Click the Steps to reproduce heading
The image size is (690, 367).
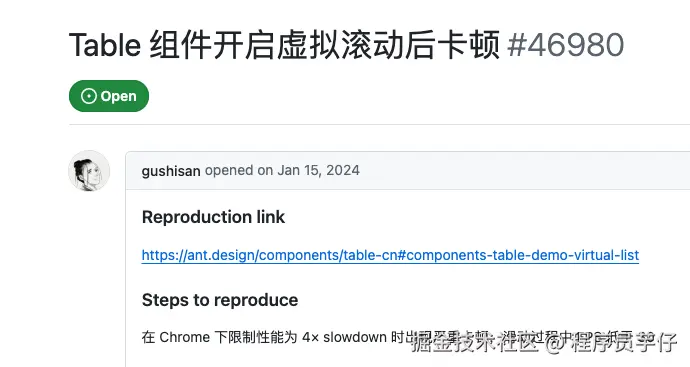point(220,300)
